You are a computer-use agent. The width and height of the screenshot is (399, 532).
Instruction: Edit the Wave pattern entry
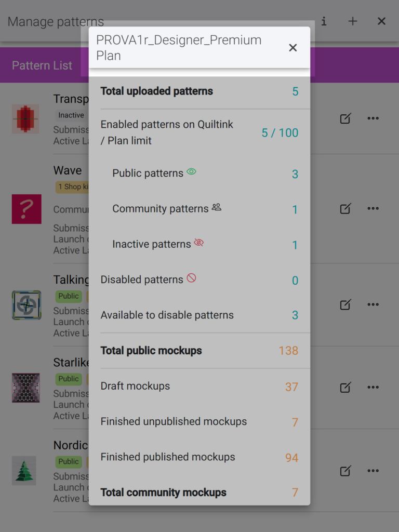tap(345, 208)
